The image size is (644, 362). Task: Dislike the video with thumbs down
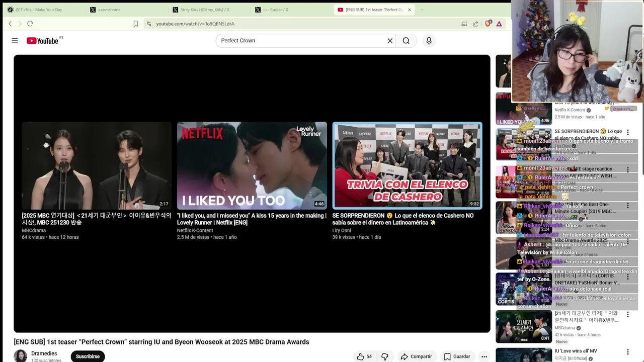click(x=385, y=356)
